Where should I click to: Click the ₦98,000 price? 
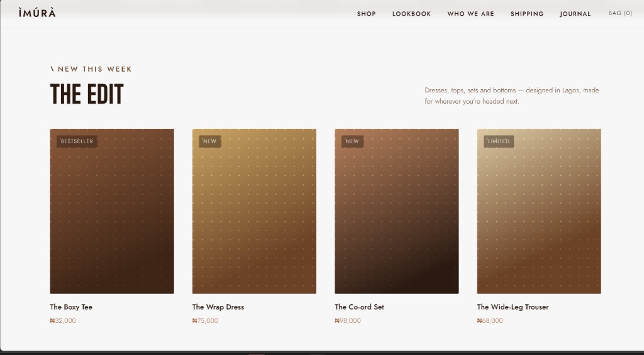click(348, 320)
